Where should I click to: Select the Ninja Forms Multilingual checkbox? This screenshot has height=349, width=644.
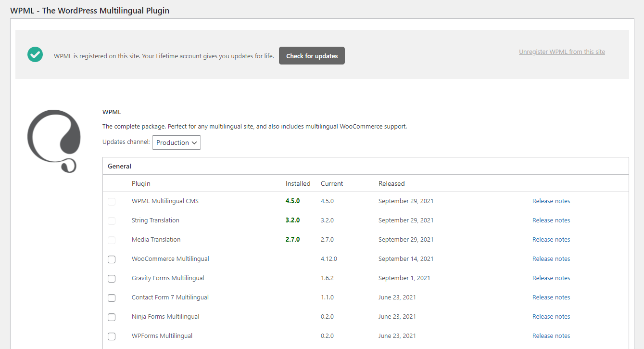point(112,317)
